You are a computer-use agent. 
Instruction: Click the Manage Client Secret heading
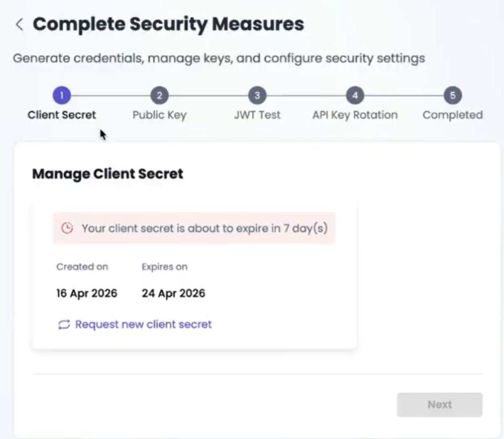coord(108,174)
